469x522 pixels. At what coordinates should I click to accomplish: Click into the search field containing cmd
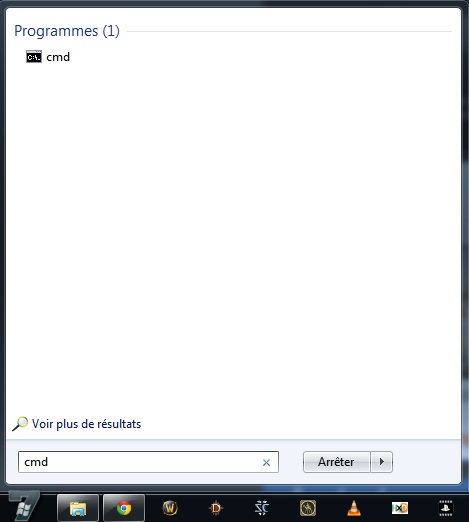pyautogui.click(x=148, y=462)
